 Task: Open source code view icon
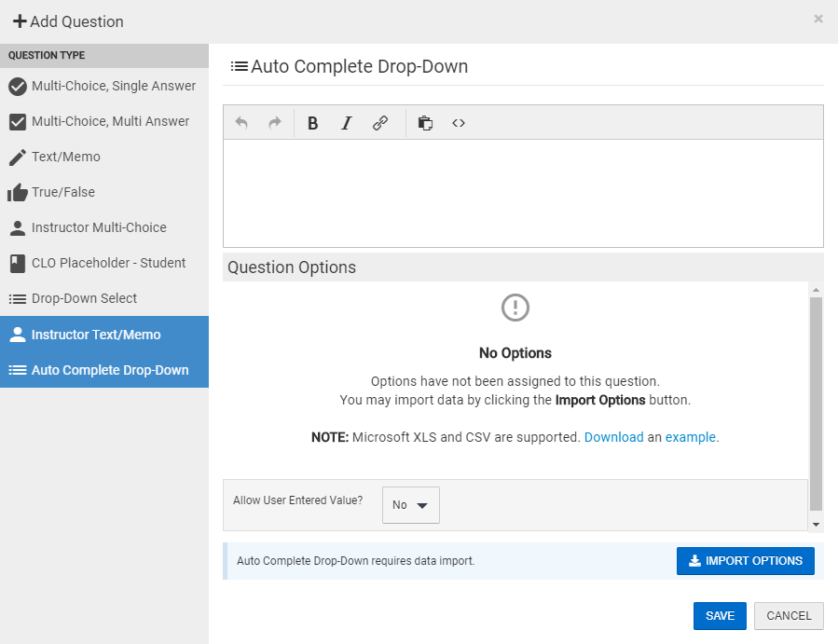(459, 123)
